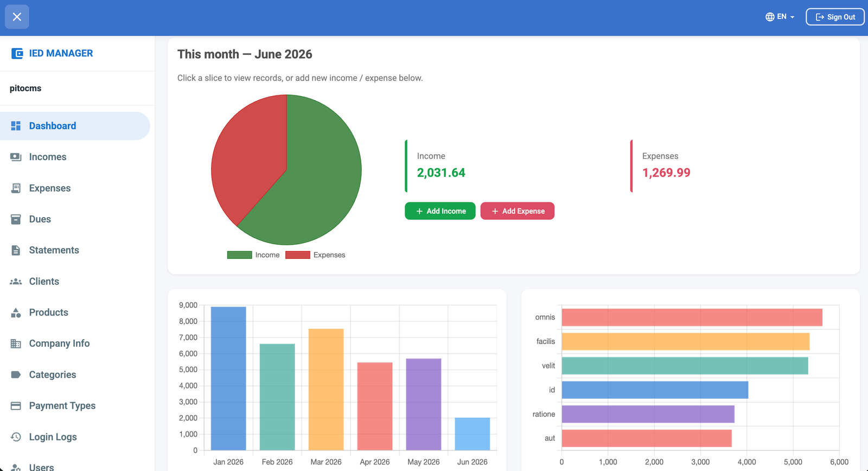
Task: Open Company Info
Action: [x=75, y=343]
